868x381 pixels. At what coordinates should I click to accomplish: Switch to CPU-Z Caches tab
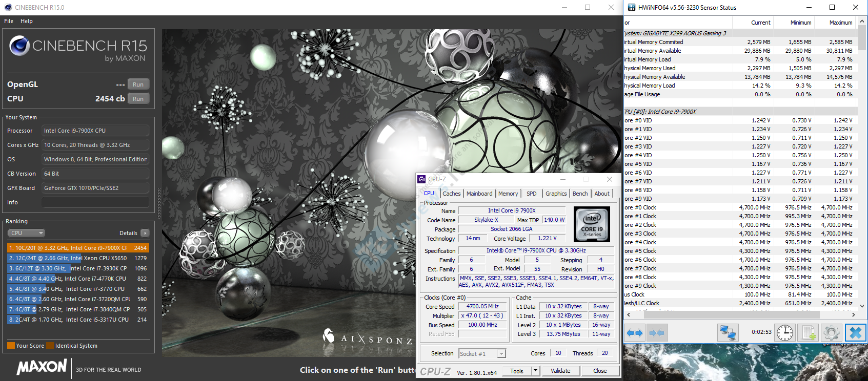point(451,194)
